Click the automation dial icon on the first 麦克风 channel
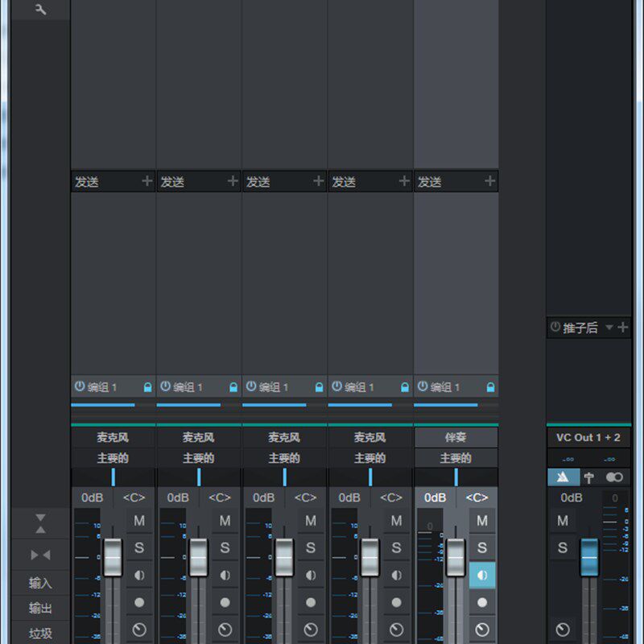Screen dimensions: 644x644 coord(139,630)
